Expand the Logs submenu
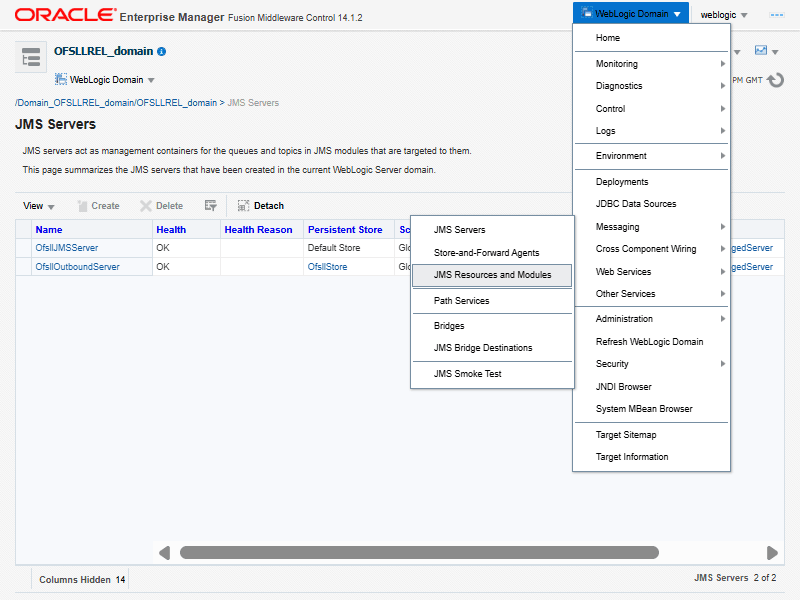800x600 pixels. [652, 131]
